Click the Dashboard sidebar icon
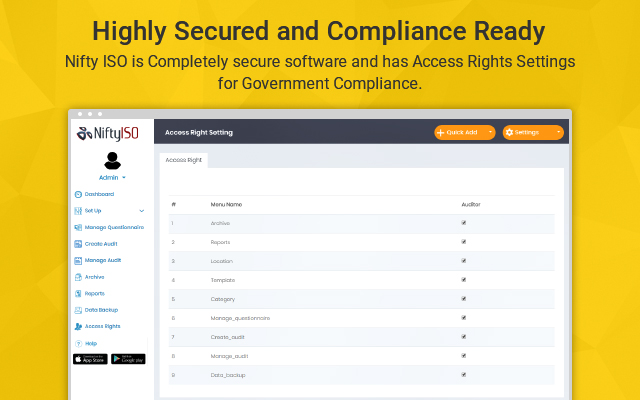Image resolution: width=640 pixels, height=400 pixels. [x=78, y=194]
